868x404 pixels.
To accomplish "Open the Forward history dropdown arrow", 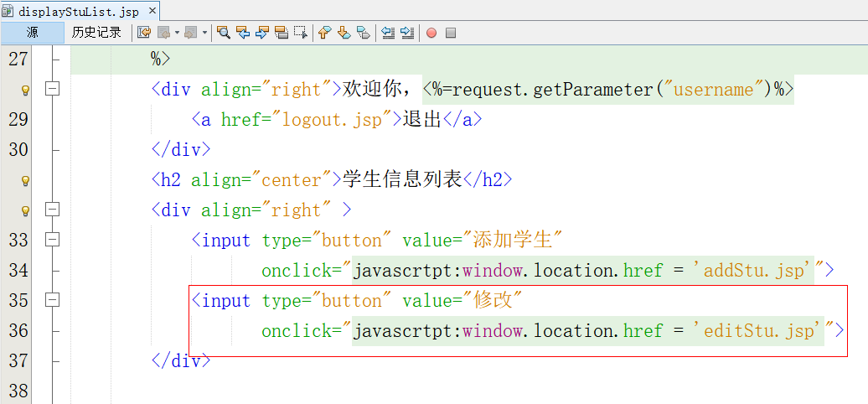I will coord(204,34).
